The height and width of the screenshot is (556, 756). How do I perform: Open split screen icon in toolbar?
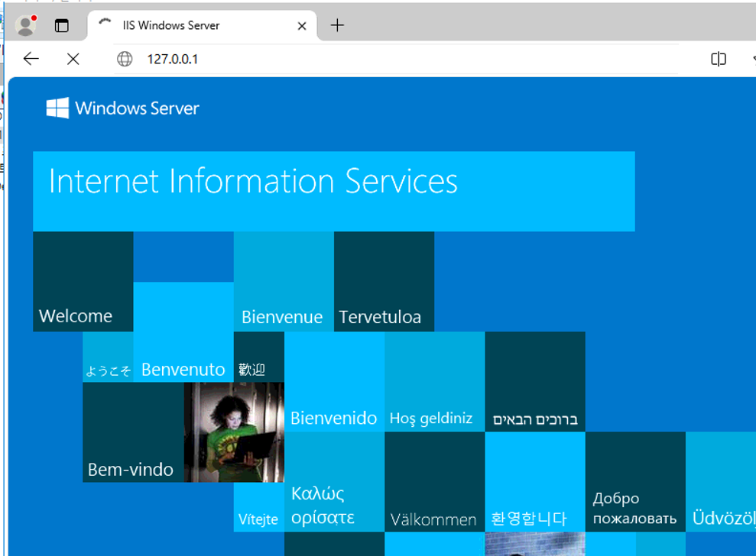click(x=719, y=59)
